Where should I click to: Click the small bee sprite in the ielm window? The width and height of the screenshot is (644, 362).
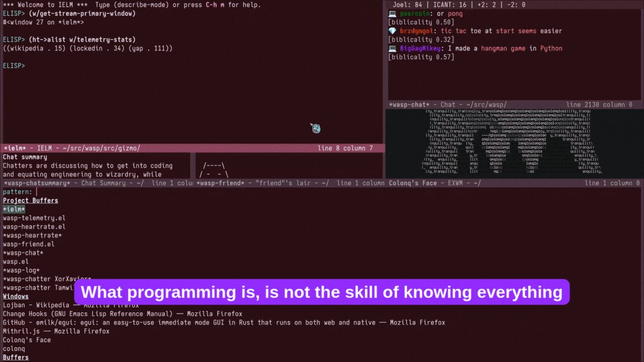(315, 128)
